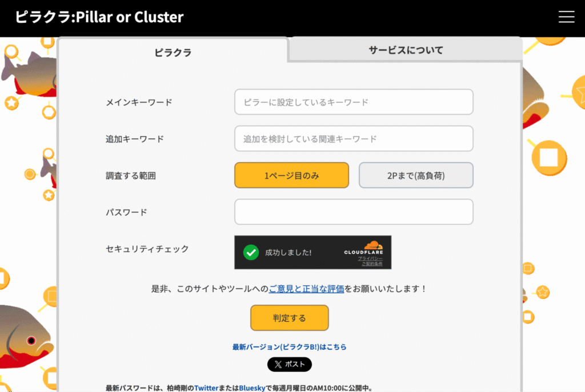This screenshot has height=392, width=585.
Task: Open the Twitter link for latest password
Action: click(x=206, y=388)
